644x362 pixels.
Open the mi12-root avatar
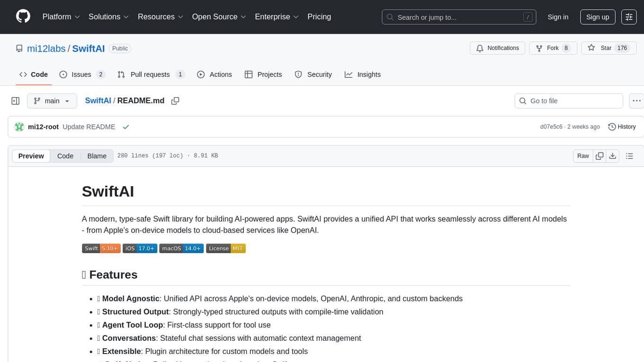pos(19,127)
